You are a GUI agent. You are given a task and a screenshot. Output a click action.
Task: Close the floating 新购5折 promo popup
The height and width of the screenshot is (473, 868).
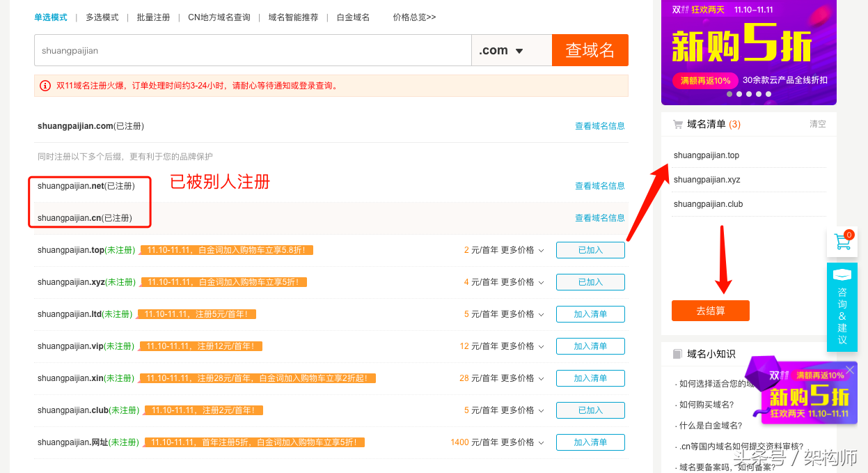click(849, 370)
